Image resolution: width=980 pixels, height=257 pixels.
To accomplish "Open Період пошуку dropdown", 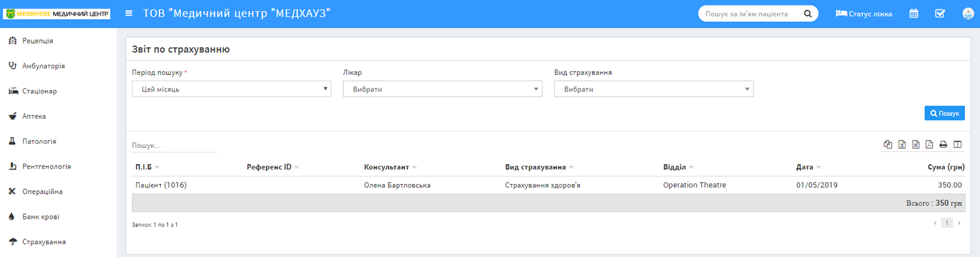I will (x=231, y=89).
